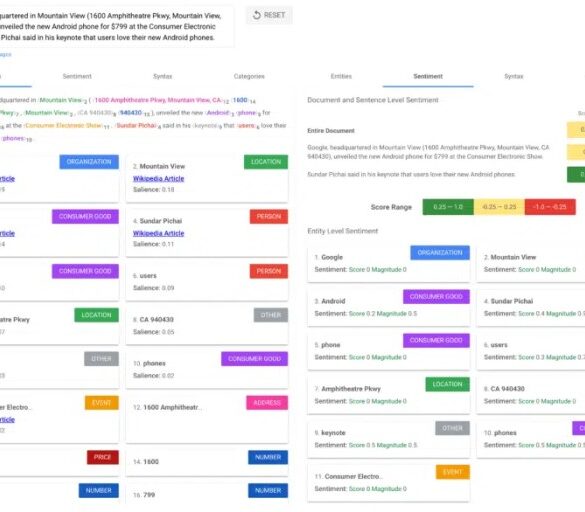Click NUMBER tag on the 16. 799 card
The image size is (585, 512).
[x=268, y=491]
